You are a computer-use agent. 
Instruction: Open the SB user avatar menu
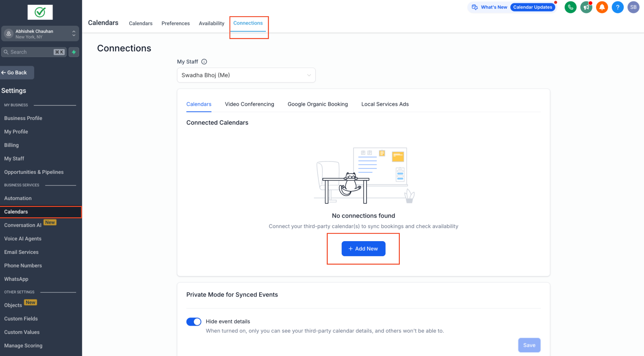pyautogui.click(x=633, y=7)
